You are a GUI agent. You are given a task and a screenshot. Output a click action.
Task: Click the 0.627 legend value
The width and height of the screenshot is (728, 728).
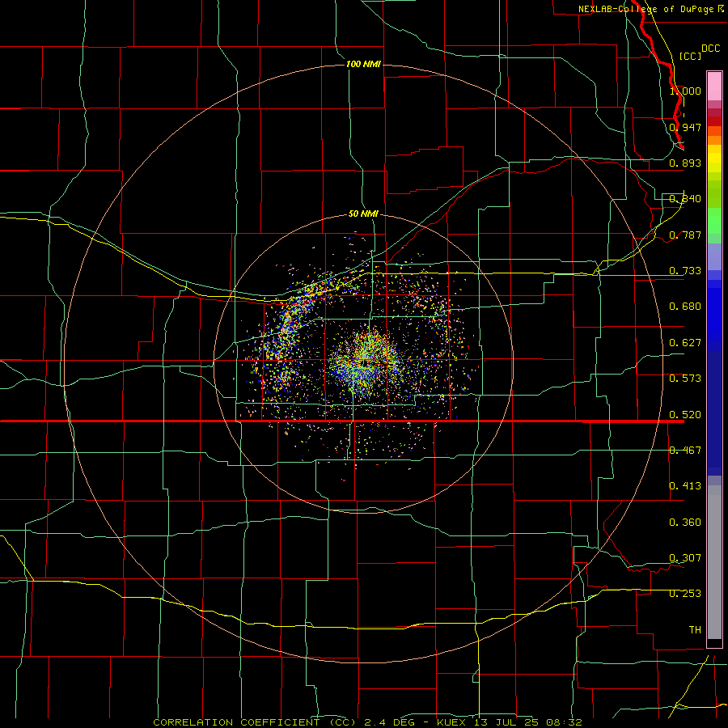click(x=685, y=343)
